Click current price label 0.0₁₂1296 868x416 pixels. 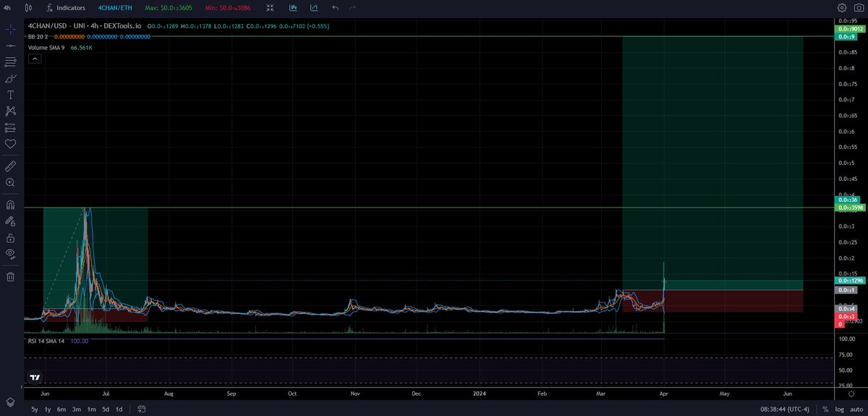coord(850,280)
